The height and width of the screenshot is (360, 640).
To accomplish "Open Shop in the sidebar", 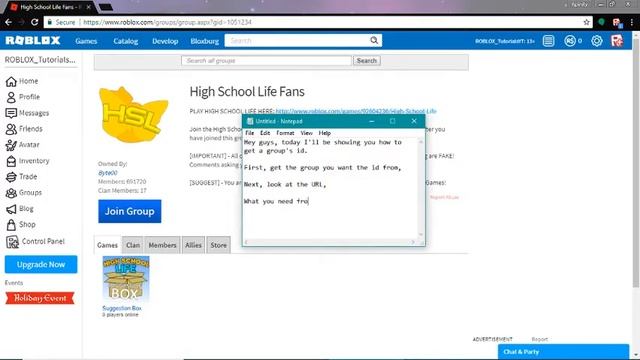I will 20,224.
